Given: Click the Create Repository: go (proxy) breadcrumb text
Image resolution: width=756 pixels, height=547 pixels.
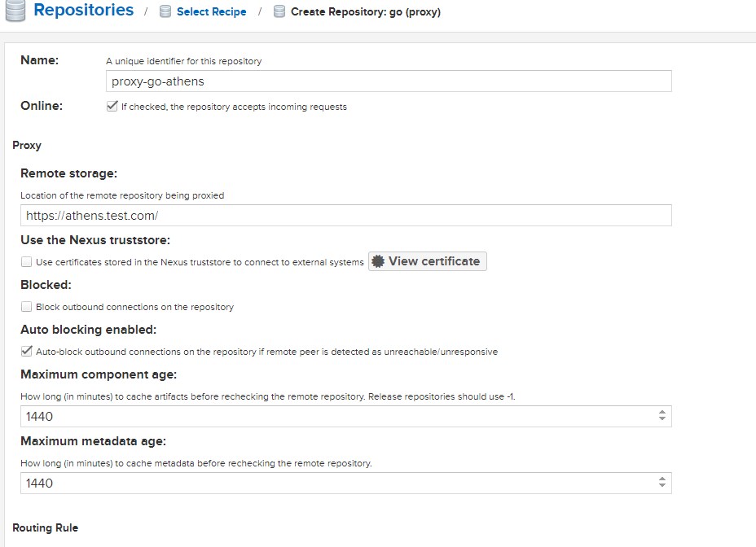Looking at the screenshot, I should pos(365,12).
